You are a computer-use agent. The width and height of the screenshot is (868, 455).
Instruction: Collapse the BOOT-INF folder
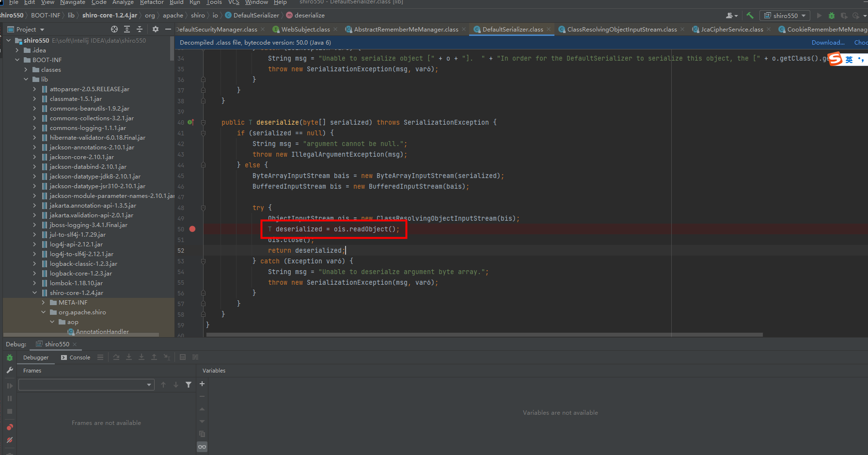(17, 60)
